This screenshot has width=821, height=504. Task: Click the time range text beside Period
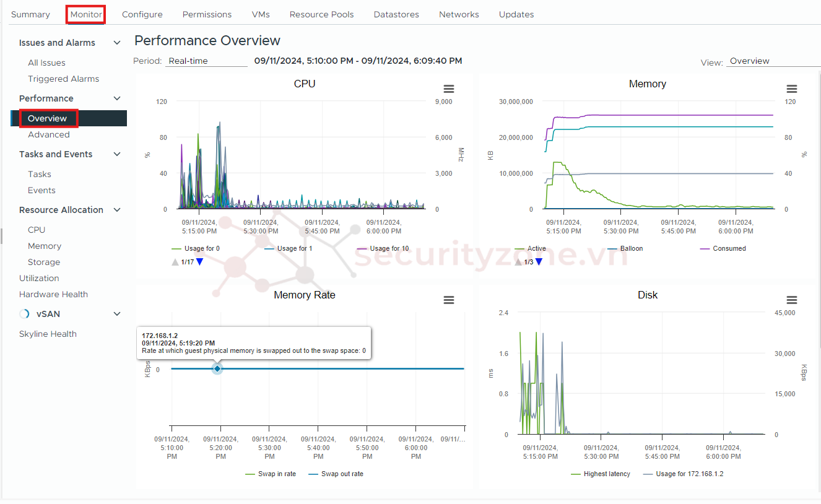358,61
